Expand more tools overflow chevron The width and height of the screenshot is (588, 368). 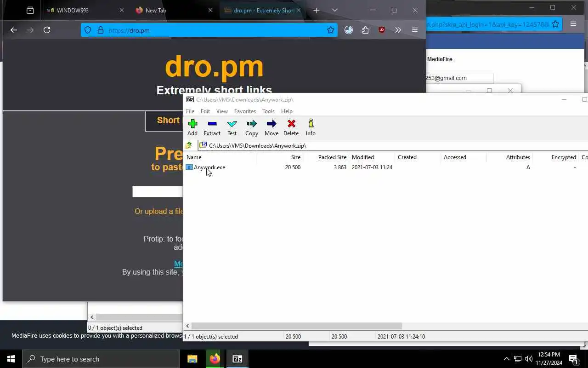pyautogui.click(x=398, y=30)
